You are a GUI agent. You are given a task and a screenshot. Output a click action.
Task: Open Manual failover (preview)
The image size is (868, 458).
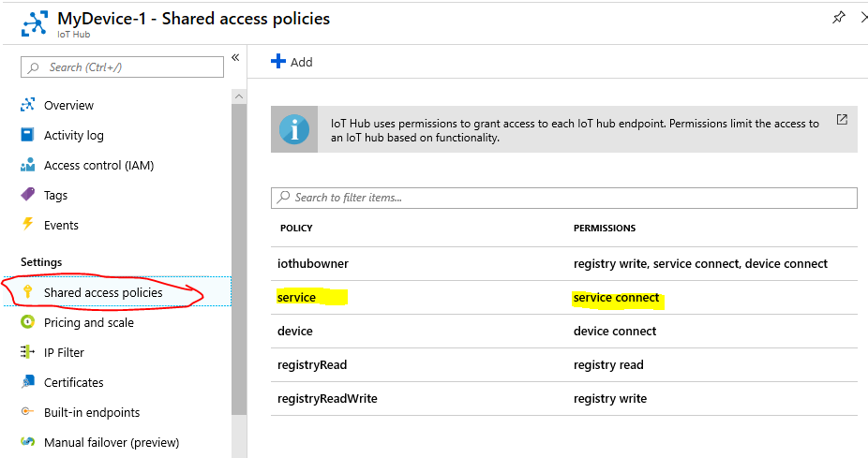112,442
